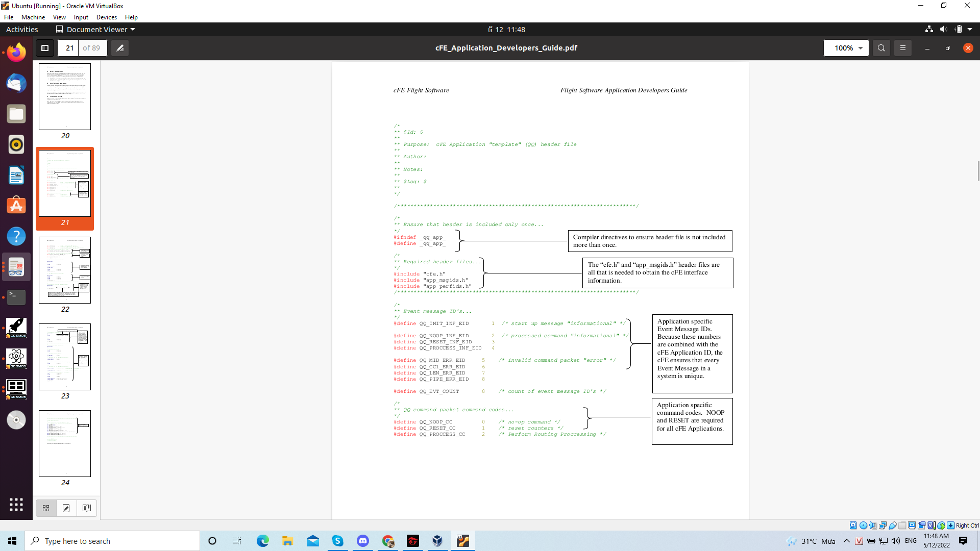Open Skype from the Windows taskbar

pyautogui.click(x=338, y=541)
